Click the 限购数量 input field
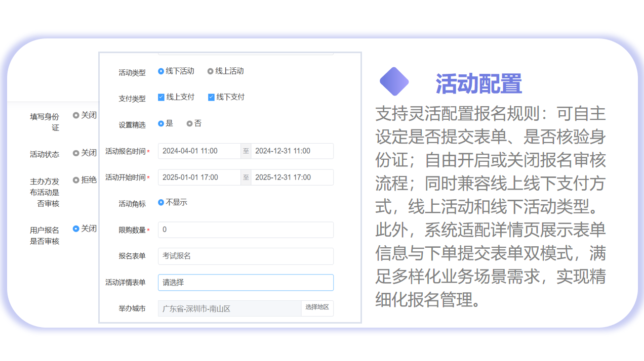Image resolution: width=644 pixels, height=361 pixels. coord(246,230)
